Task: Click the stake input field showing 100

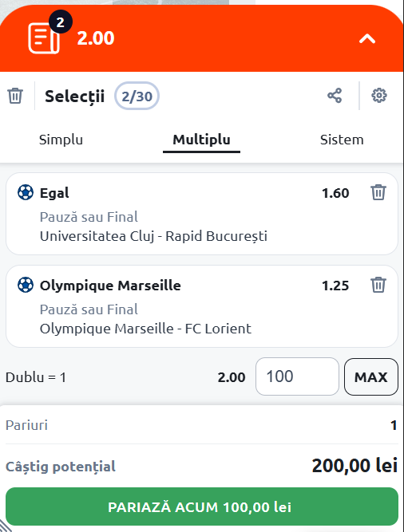Action: coord(297,376)
